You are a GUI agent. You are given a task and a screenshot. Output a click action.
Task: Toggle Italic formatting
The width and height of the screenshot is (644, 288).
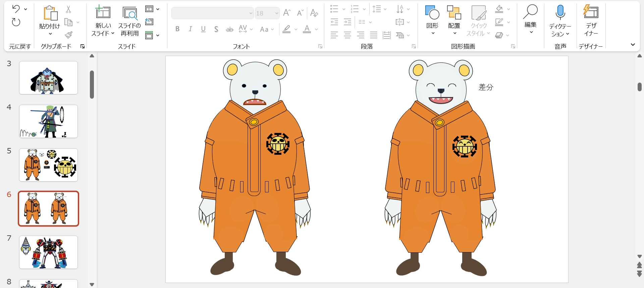(190, 29)
